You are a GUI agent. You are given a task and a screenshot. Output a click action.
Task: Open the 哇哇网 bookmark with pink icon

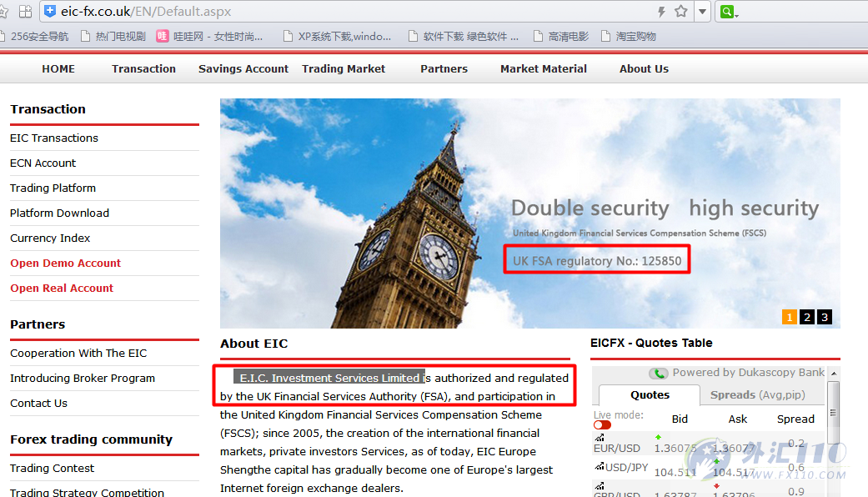210,37
